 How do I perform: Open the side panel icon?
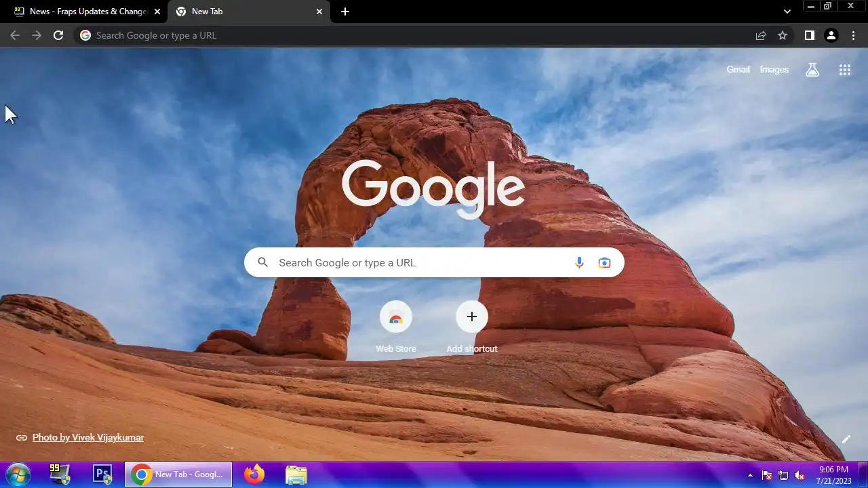(809, 35)
